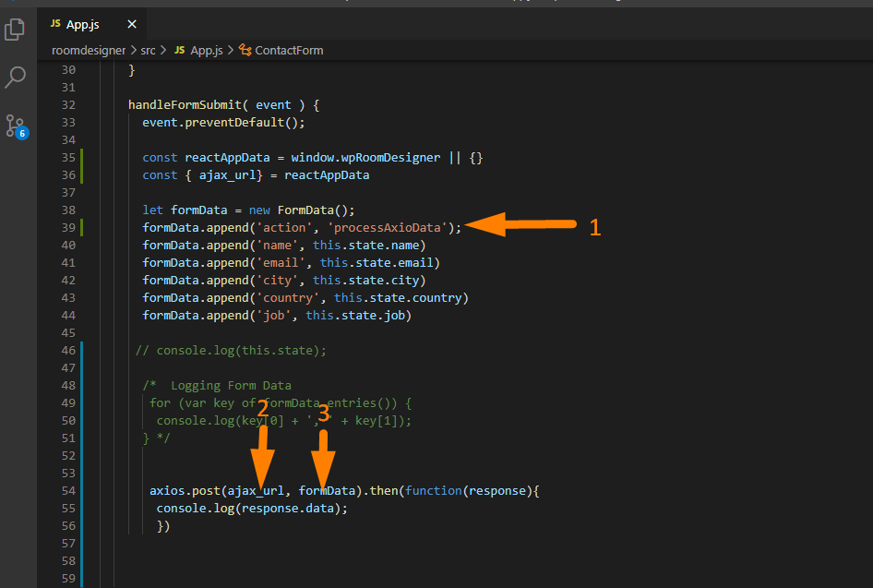Click window.wpRoomDesigner on line 35
The width and height of the screenshot is (873, 588).
365,158
